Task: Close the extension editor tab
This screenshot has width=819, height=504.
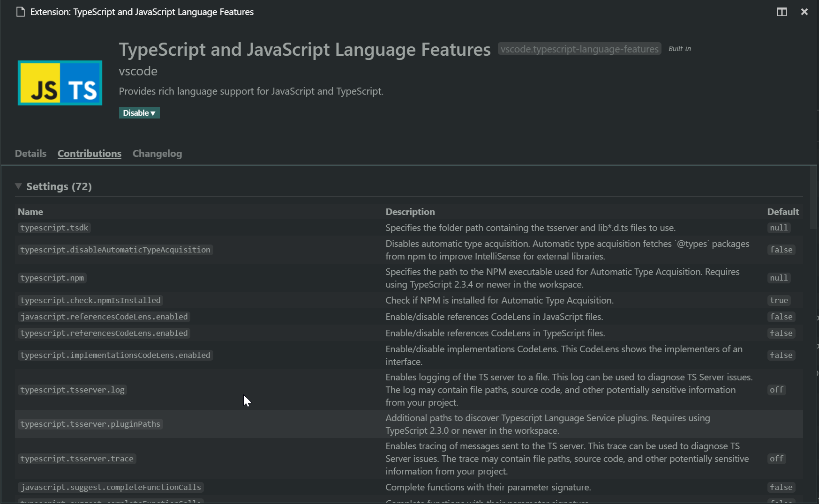Action: (x=805, y=12)
